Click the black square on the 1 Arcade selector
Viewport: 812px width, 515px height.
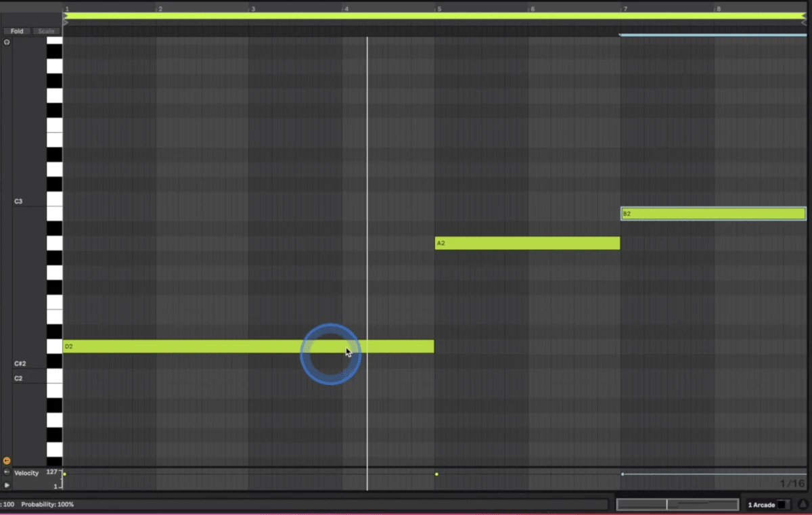click(x=782, y=505)
